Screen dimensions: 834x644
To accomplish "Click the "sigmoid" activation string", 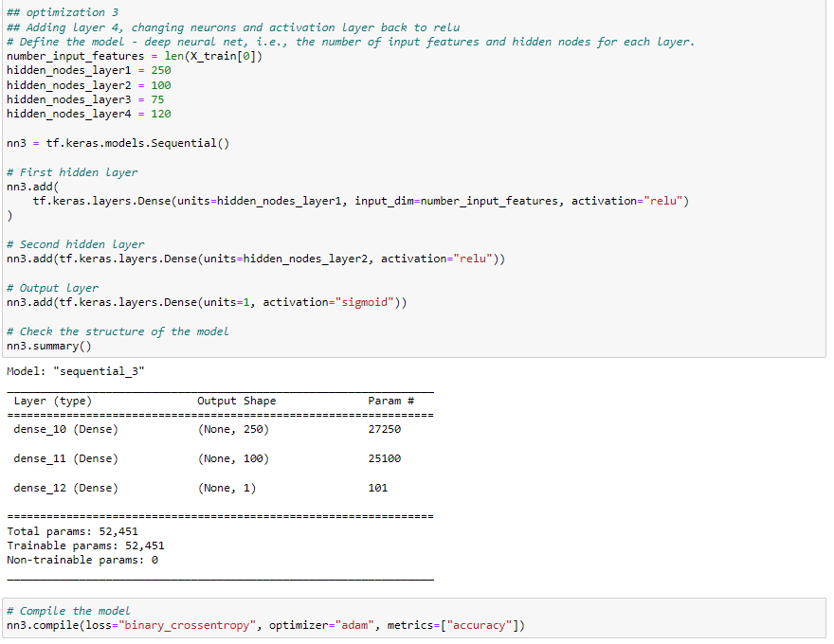I will click(364, 303).
